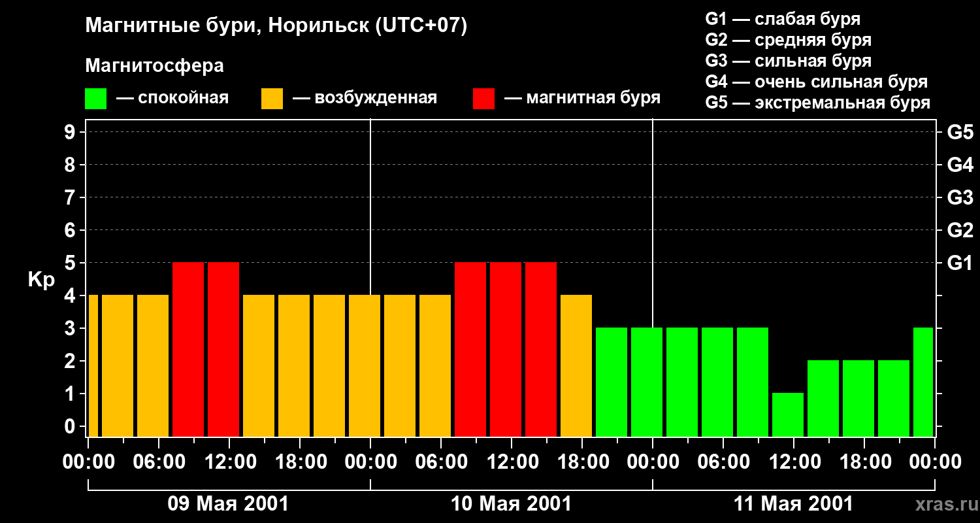Click the '09 Мая 2001' date label
Screen dimensions: 980x523
coord(228,504)
